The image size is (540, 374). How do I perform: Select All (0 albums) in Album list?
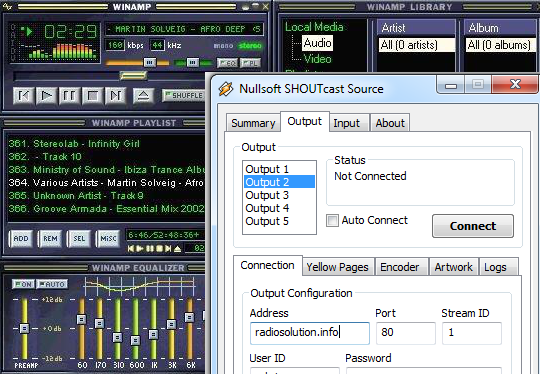(499, 45)
